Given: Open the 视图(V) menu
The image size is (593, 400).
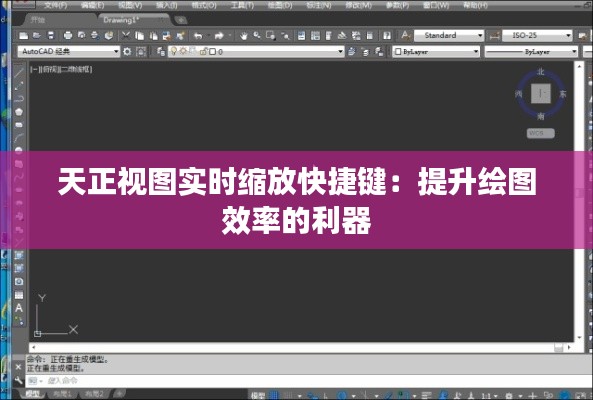Looking at the screenshot, I should click(130, 5).
